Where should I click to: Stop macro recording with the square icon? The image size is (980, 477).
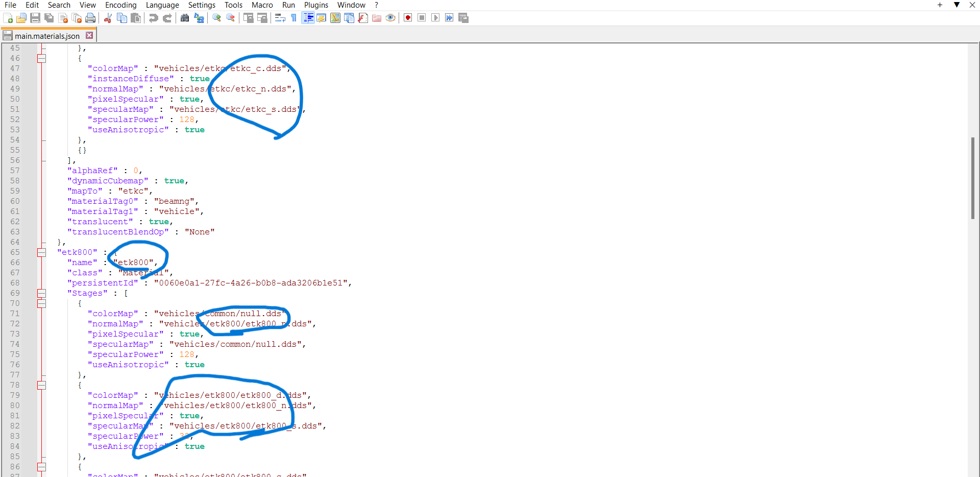[x=422, y=18]
